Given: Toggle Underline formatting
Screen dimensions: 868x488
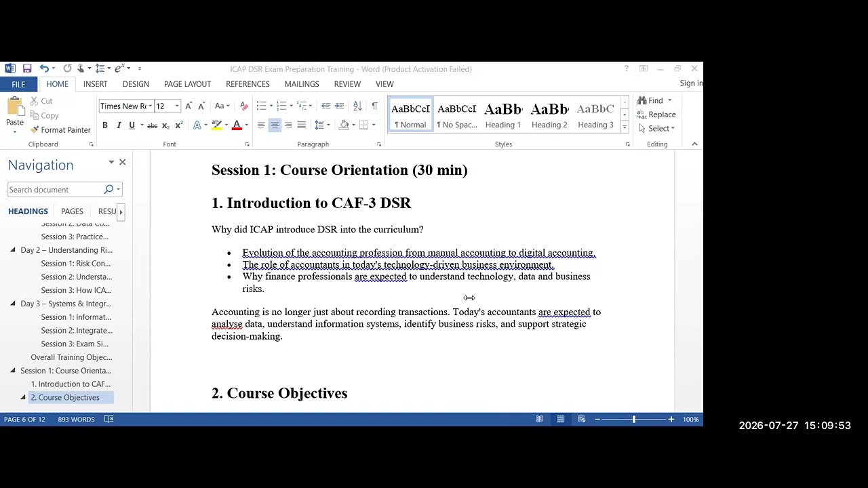Looking at the screenshot, I should coord(132,125).
